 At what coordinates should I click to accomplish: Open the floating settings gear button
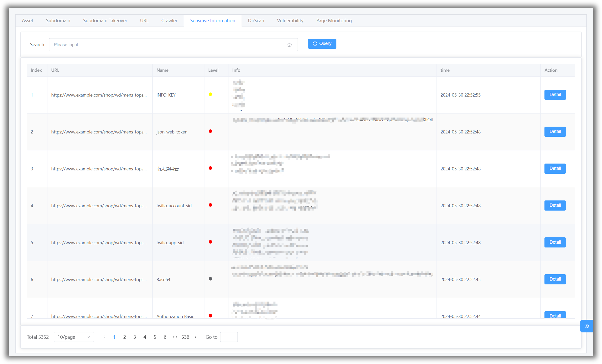586,326
